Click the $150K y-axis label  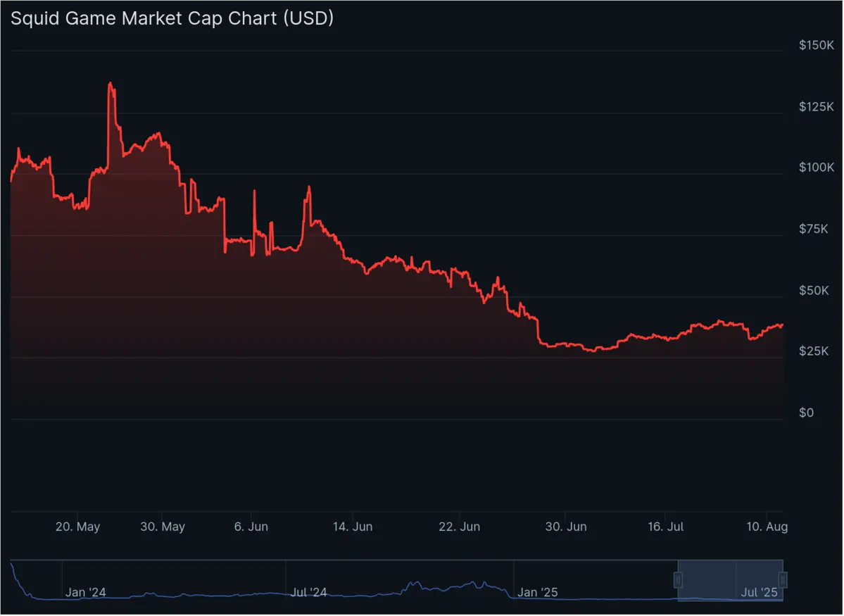818,45
